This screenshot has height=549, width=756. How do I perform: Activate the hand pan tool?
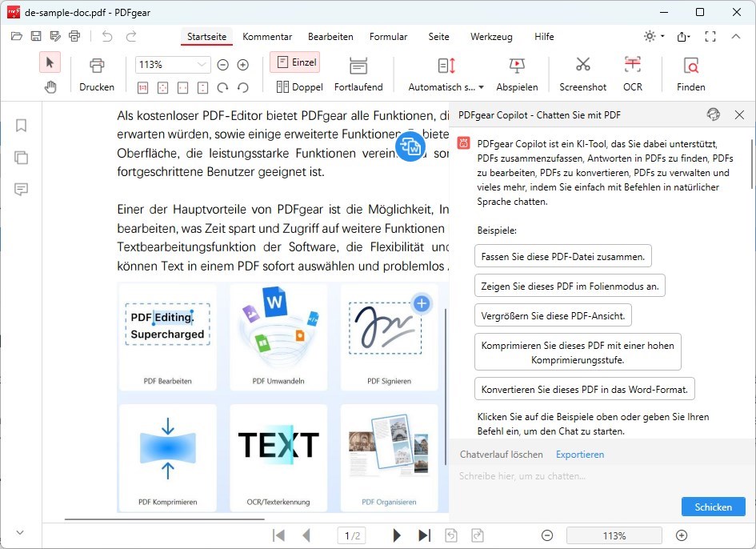click(50, 87)
